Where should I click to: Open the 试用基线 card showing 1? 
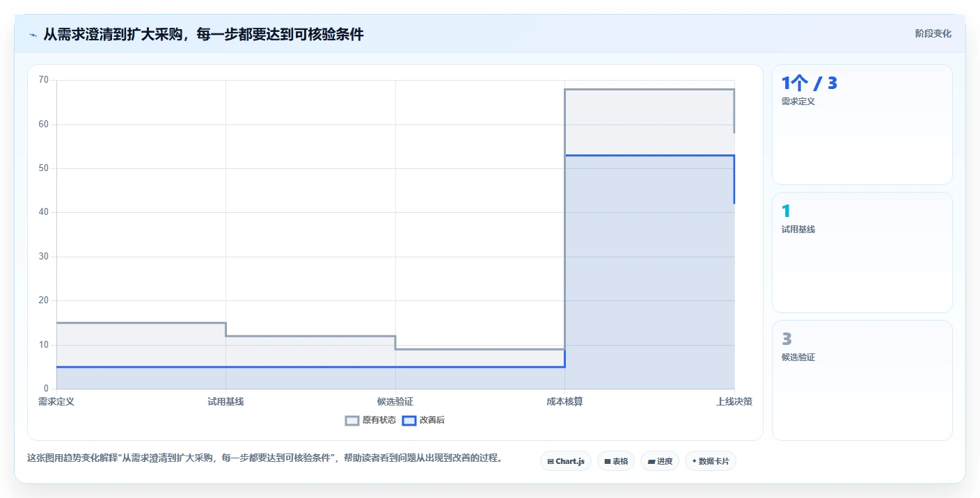(862, 252)
